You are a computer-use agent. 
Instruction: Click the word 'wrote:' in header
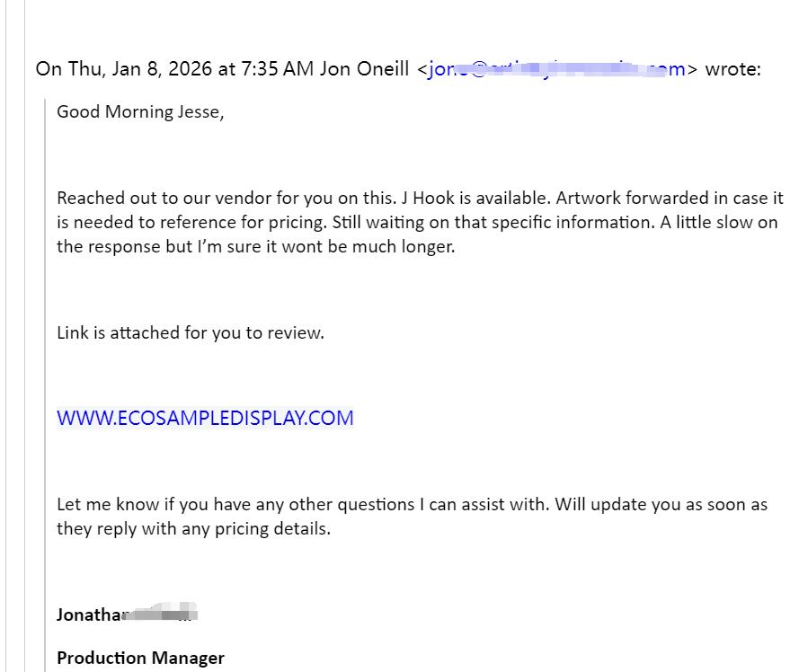pos(732,69)
